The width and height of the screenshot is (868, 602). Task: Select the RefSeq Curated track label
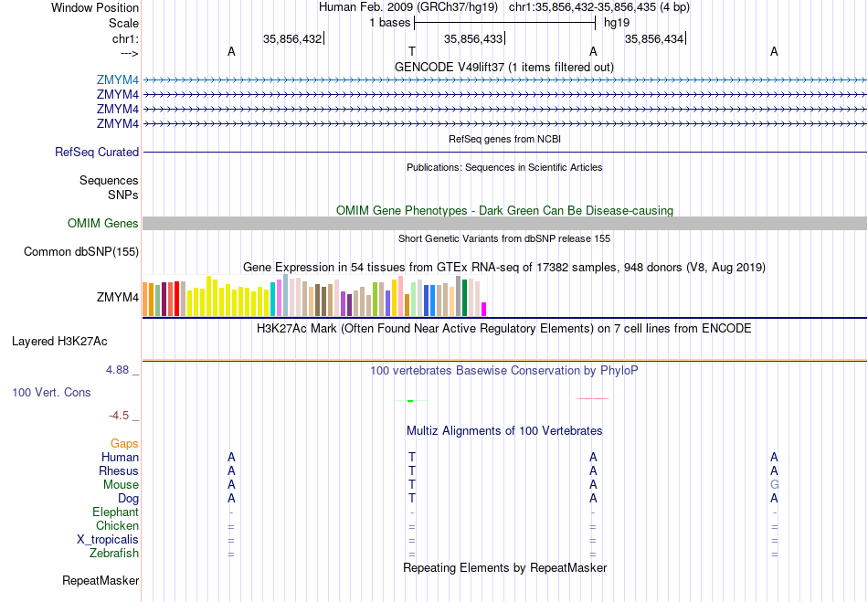click(97, 153)
